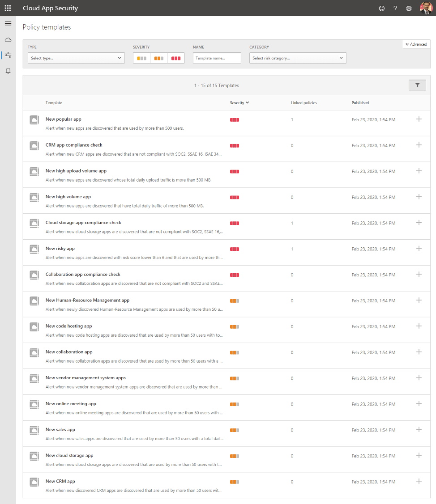The width and height of the screenshot is (436, 504).
Task: Add policy from New collaboration app template
Action: tap(419, 352)
